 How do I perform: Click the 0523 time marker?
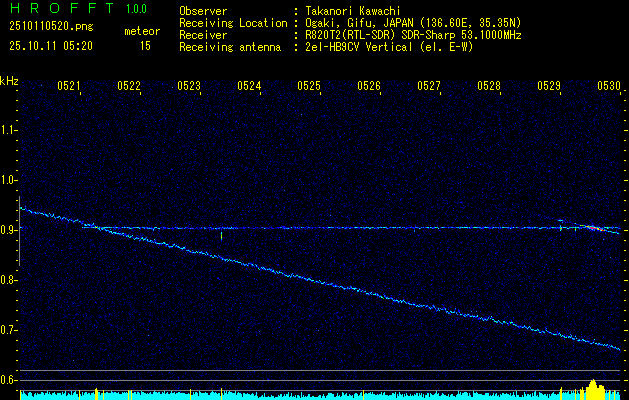click(189, 87)
